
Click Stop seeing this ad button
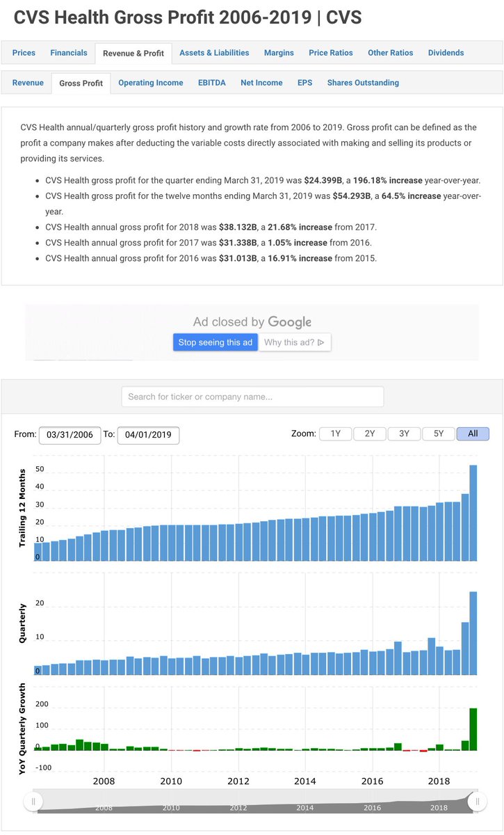click(x=216, y=342)
